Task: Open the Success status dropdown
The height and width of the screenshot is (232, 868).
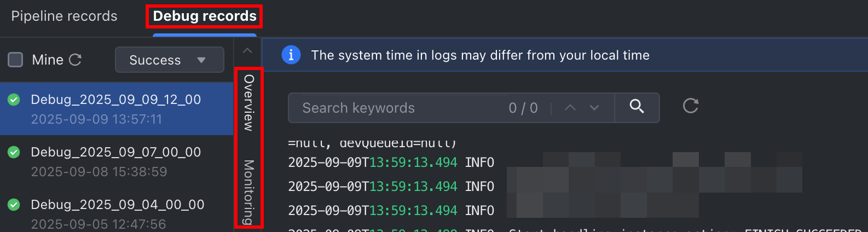Action: [x=169, y=60]
